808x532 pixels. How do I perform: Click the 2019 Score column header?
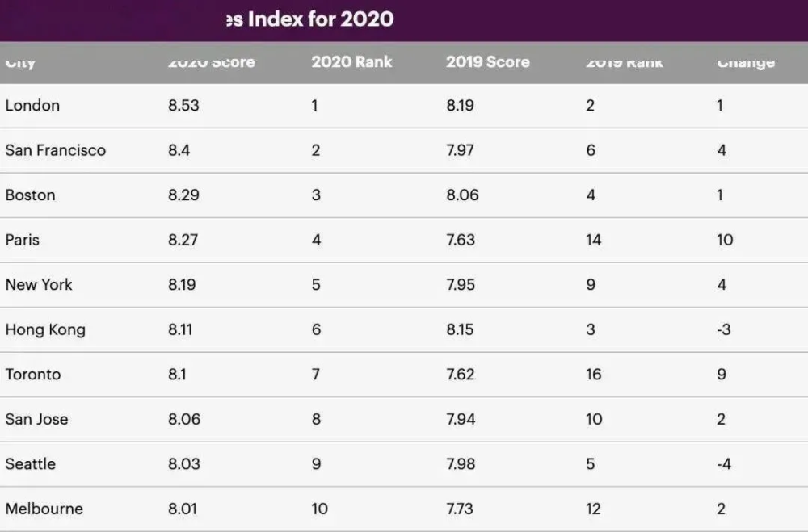point(487,62)
